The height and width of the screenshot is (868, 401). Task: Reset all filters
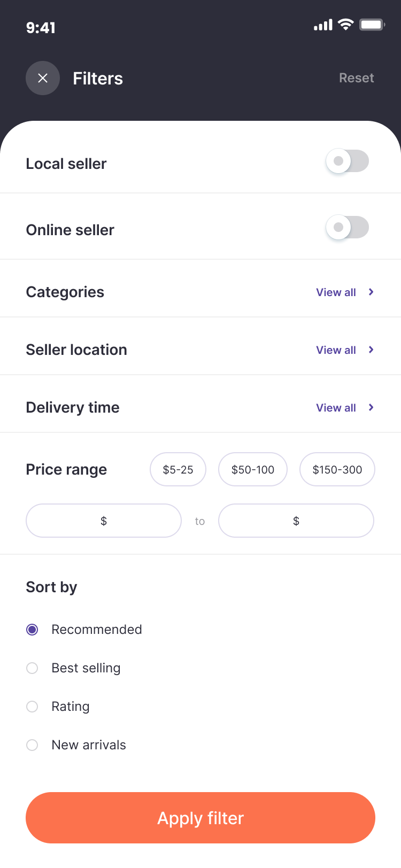click(x=356, y=78)
